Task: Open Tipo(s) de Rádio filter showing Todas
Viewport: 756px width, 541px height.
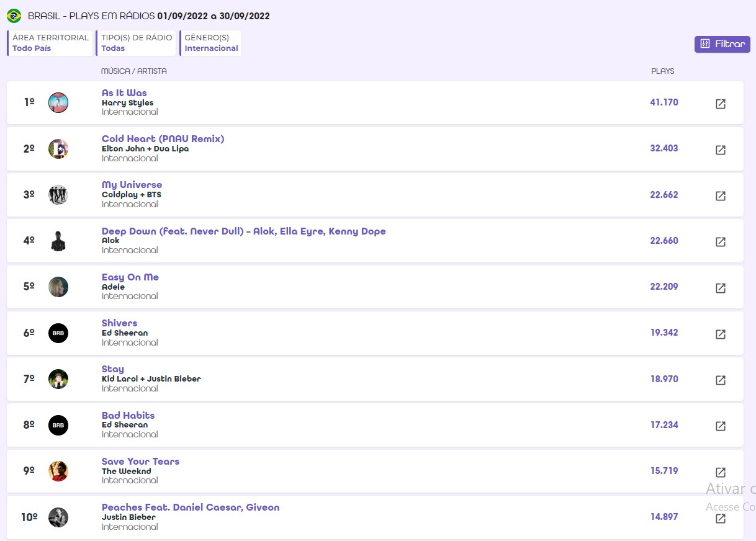Action: click(136, 43)
